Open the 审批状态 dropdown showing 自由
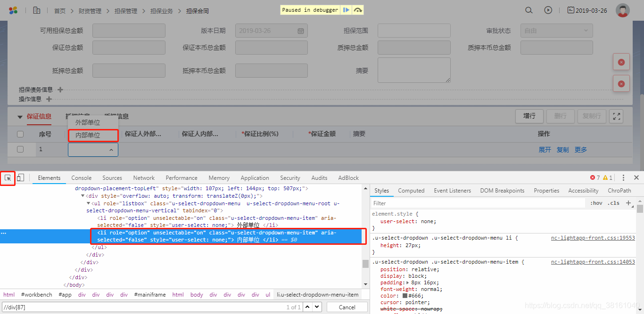Image resolution: width=644 pixels, height=314 pixels. pyautogui.click(x=557, y=31)
